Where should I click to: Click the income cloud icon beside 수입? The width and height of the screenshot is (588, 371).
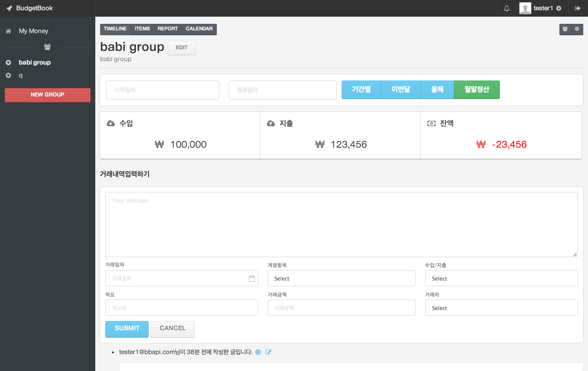pyautogui.click(x=111, y=123)
